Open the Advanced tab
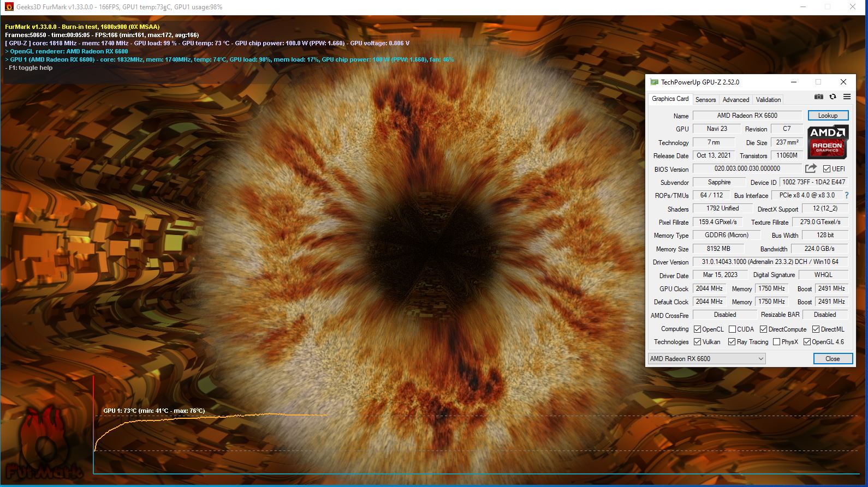Image resolution: width=868 pixels, height=487 pixels. pos(735,100)
